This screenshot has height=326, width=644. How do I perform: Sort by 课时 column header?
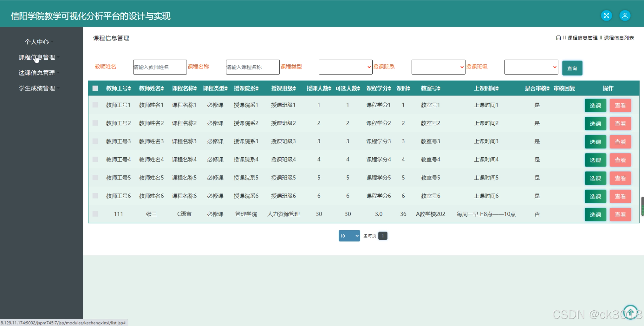point(403,88)
